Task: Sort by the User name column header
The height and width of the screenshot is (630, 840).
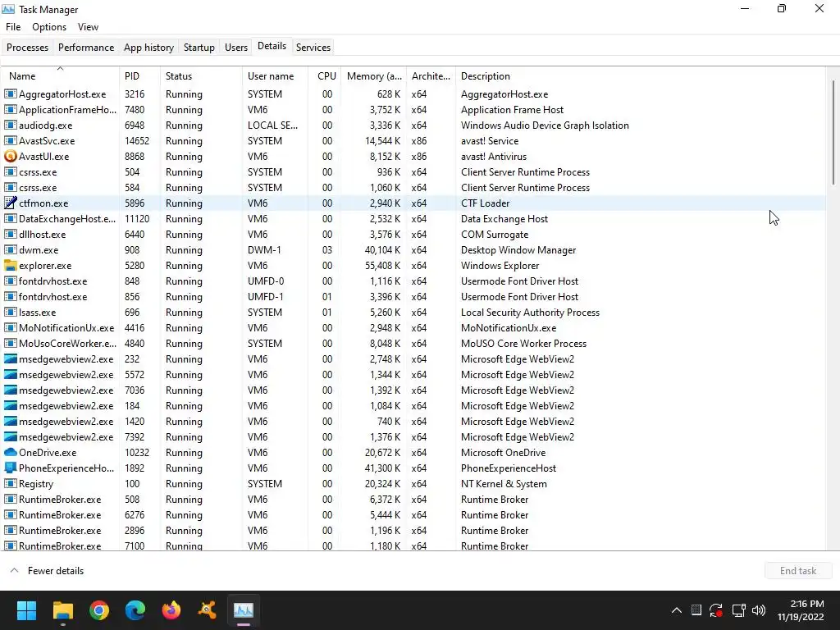Action: click(276, 76)
